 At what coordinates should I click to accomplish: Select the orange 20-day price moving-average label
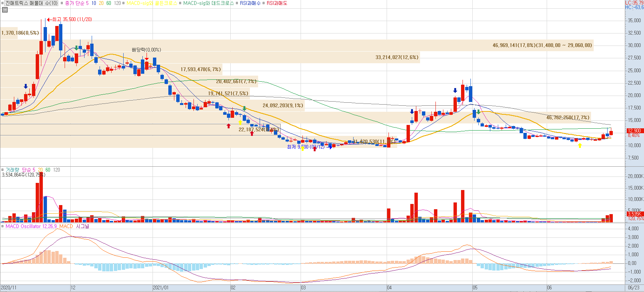[x=101, y=3]
